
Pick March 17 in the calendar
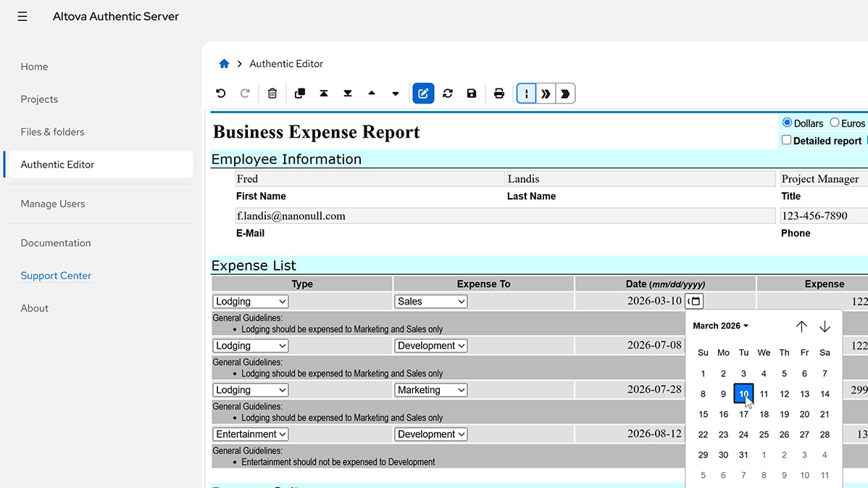[x=743, y=414]
